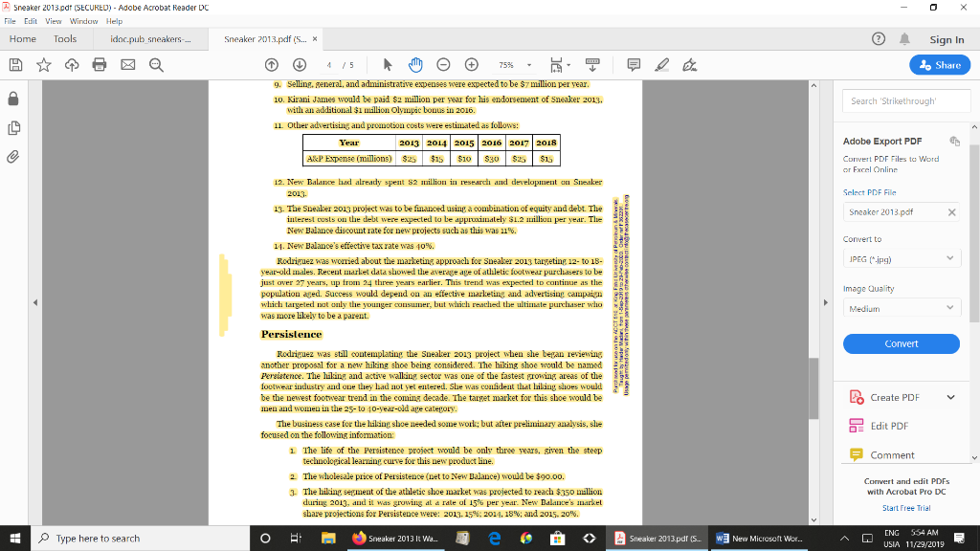
Task: Click Sign In
Action: point(947,39)
